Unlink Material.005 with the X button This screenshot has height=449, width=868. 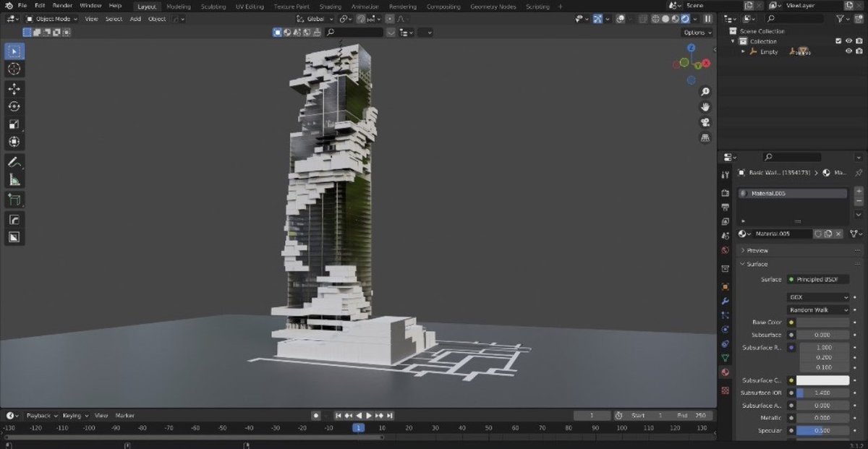838,234
